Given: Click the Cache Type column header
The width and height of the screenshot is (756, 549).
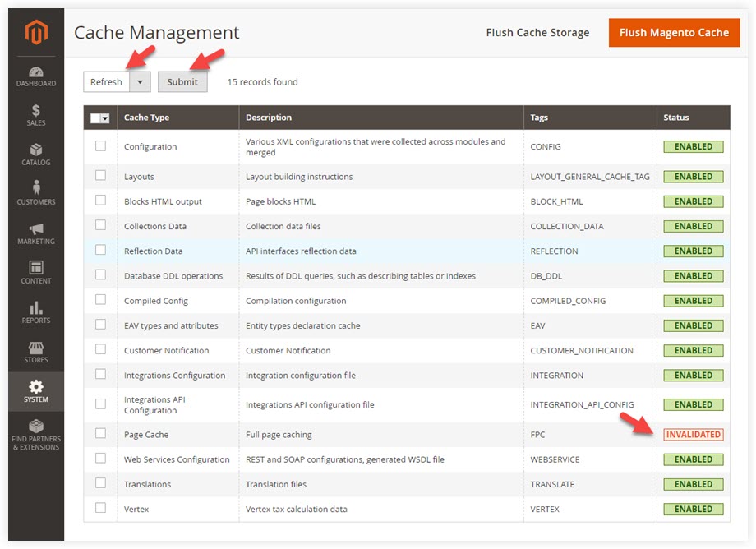Looking at the screenshot, I should point(146,118).
